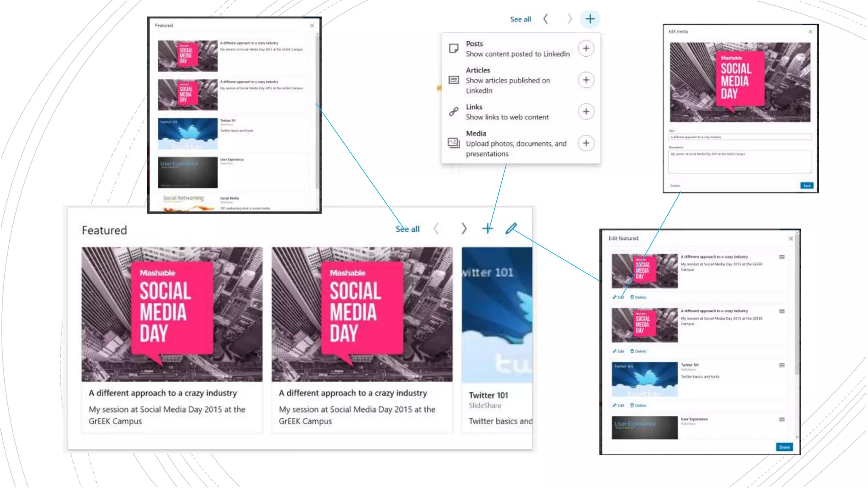
Task: Click the trash Delete under Twitter 101 in Edit featured
Action: [638, 405]
